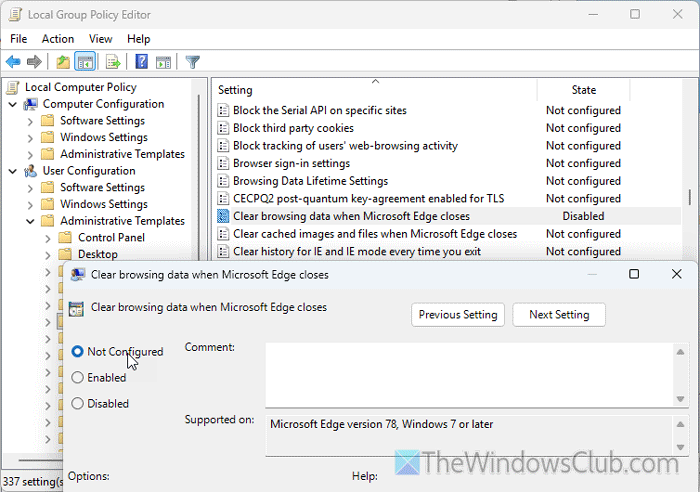
Task: Expand the Desktop tree node
Action: click(48, 255)
